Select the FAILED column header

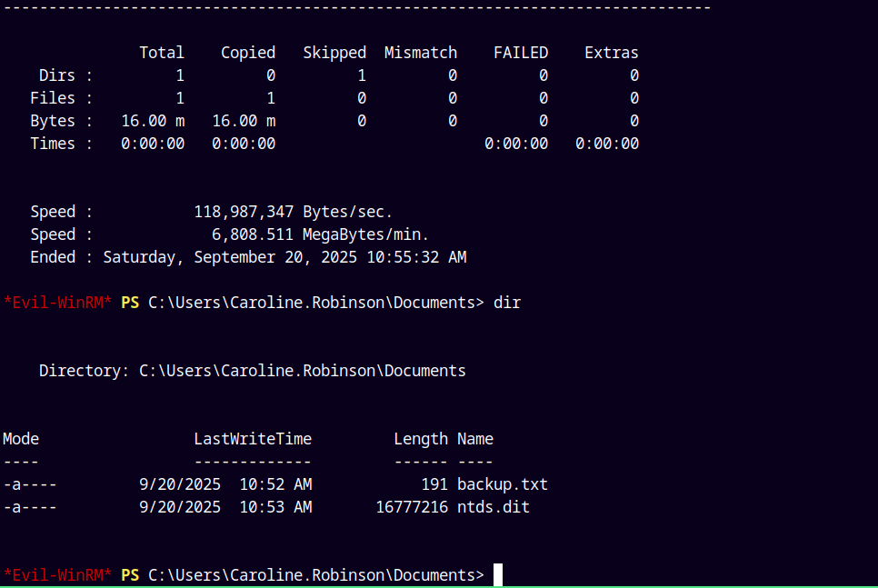[x=520, y=53]
